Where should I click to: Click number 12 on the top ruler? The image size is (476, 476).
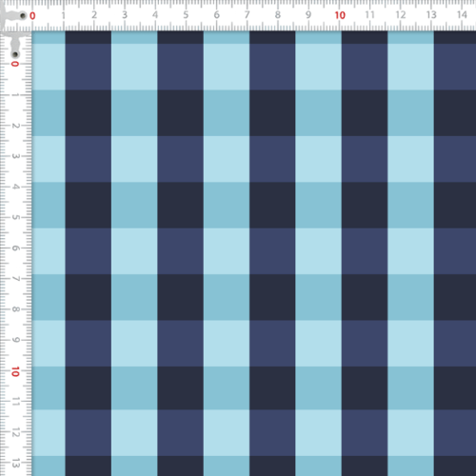click(401, 15)
